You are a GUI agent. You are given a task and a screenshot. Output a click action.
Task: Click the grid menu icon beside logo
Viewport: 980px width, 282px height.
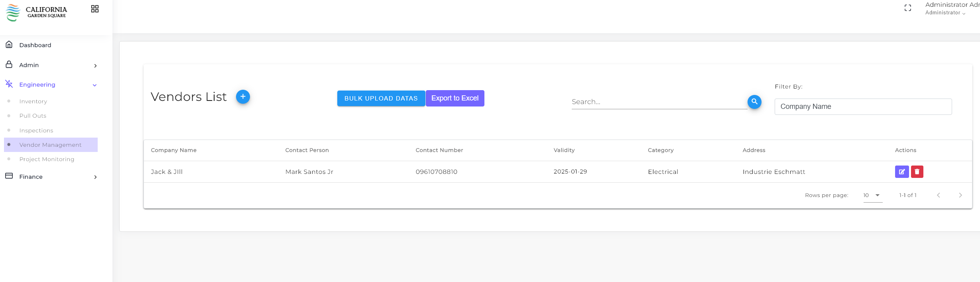tap(95, 9)
